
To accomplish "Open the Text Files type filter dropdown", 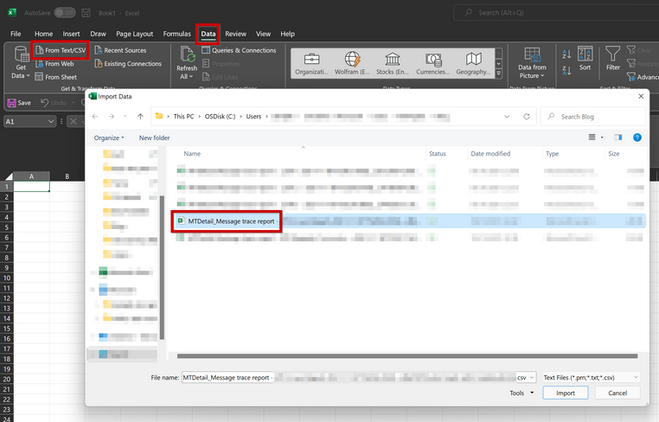I will point(590,377).
